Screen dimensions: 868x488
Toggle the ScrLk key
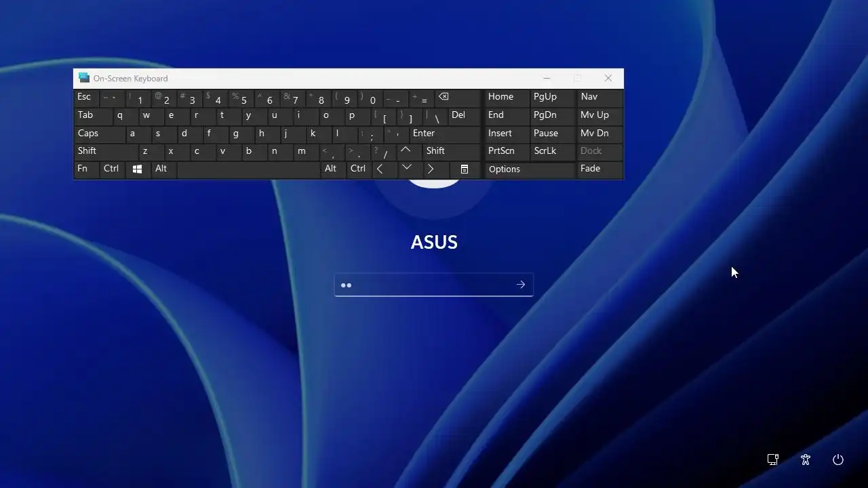pos(552,151)
